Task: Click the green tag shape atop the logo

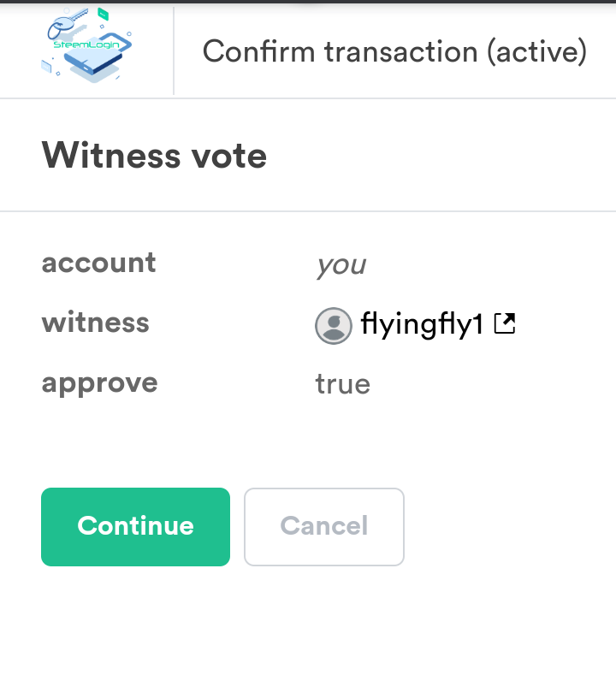Action: tap(103, 15)
